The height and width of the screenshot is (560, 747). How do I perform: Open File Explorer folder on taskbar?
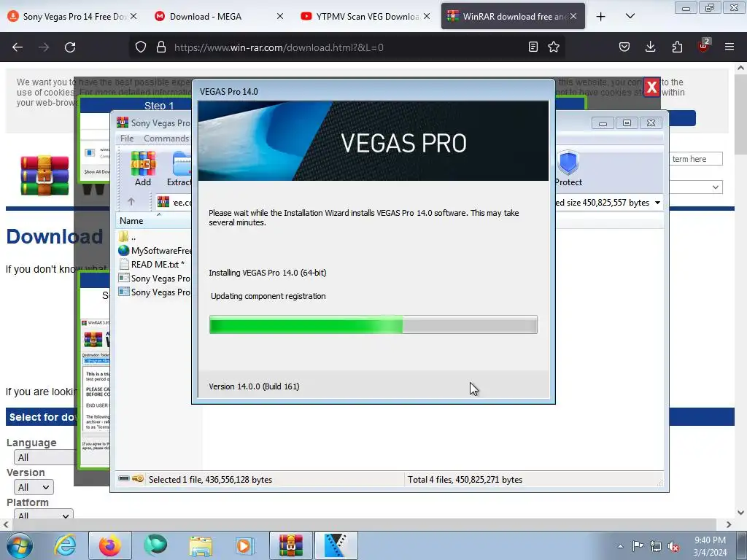201,545
